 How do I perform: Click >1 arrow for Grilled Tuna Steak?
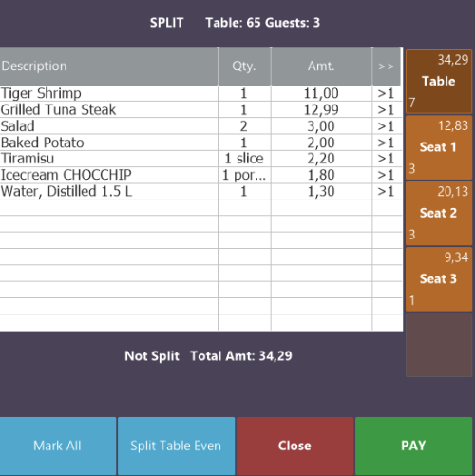pyautogui.click(x=386, y=110)
